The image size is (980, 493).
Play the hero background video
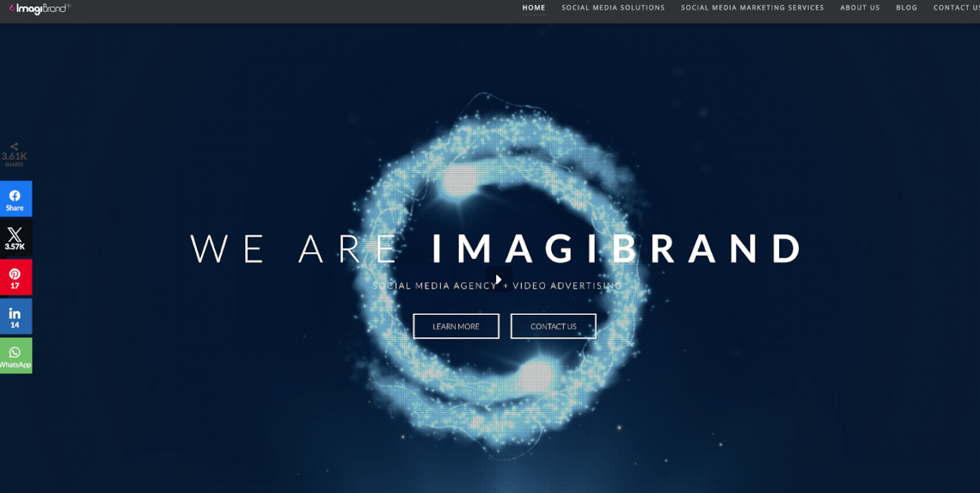(x=497, y=279)
